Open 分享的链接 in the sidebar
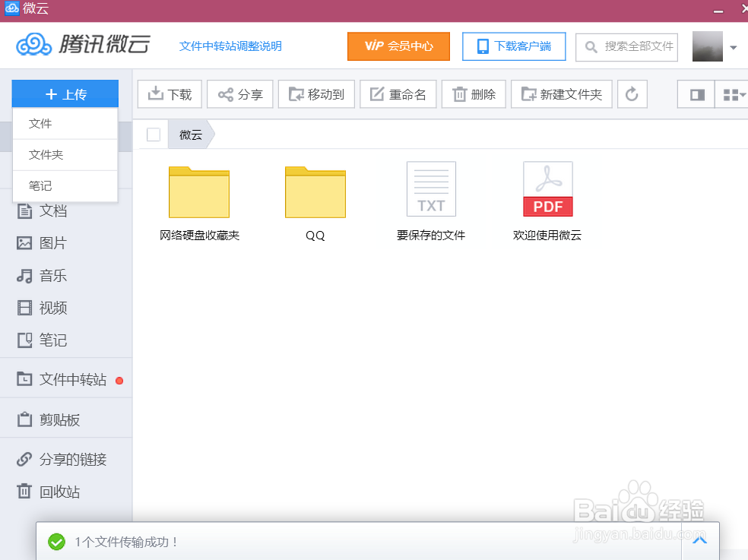 tap(62, 460)
